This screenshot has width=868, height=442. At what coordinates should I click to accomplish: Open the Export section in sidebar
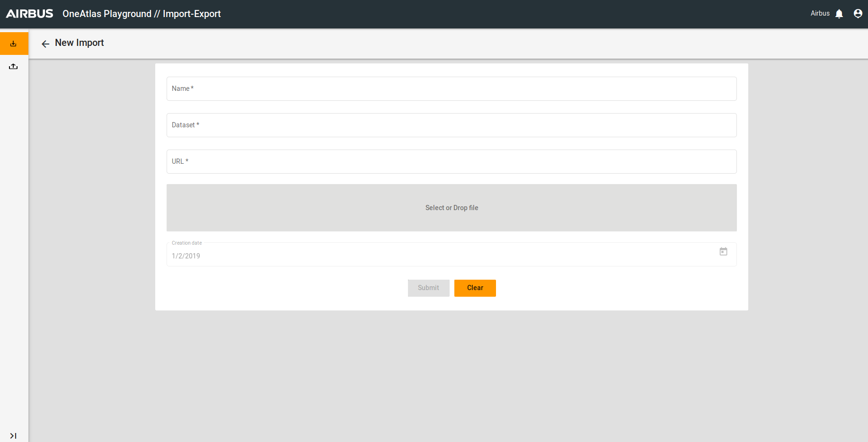point(14,66)
